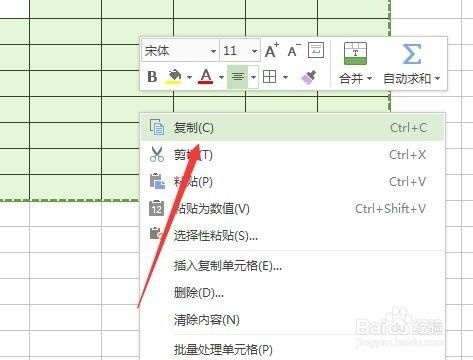
Task: Expand the borders dropdown arrow
Action: click(285, 77)
